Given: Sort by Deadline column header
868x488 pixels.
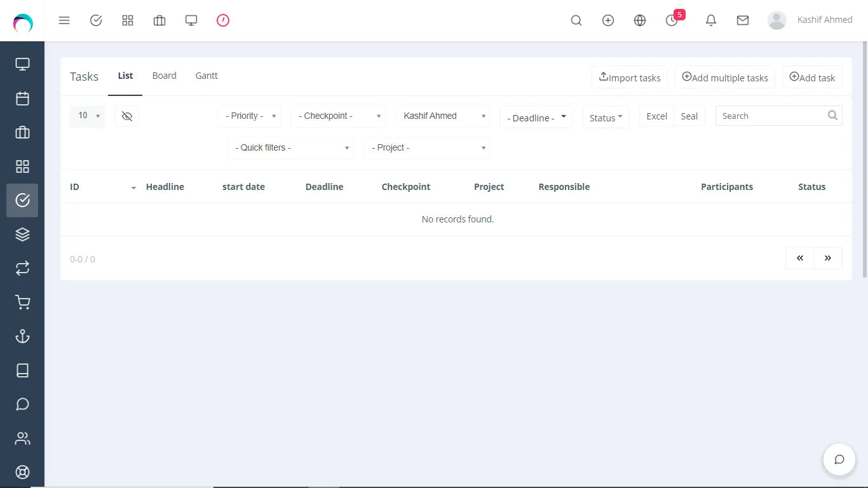Looking at the screenshot, I should [x=324, y=187].
